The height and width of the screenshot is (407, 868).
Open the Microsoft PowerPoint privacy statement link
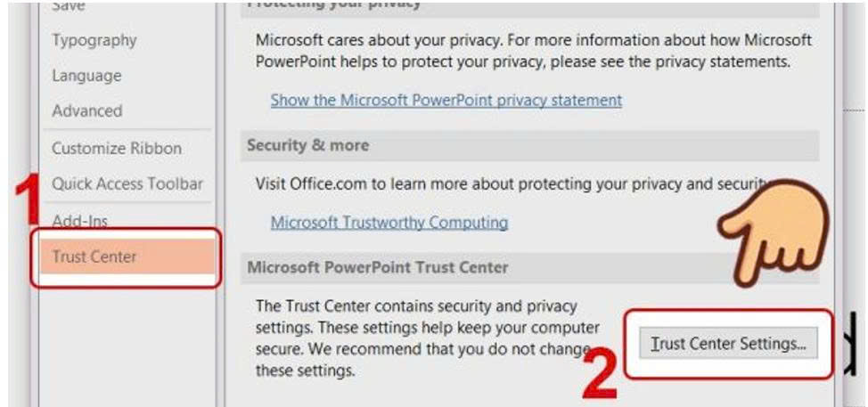point(446,100)
